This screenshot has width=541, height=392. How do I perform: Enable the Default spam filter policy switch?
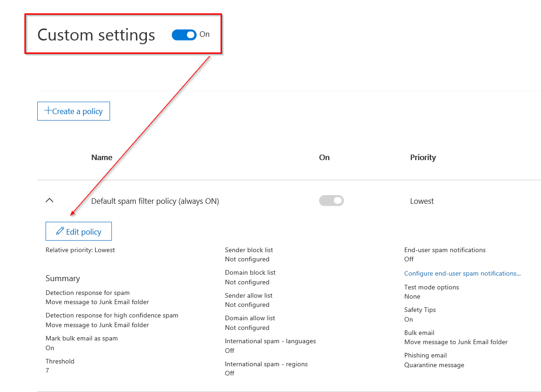point(331,201)
